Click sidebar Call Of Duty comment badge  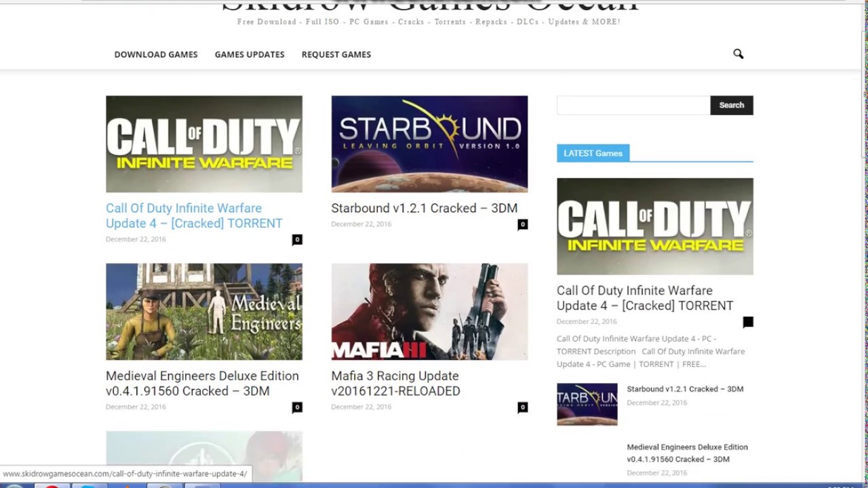(748, 322)
